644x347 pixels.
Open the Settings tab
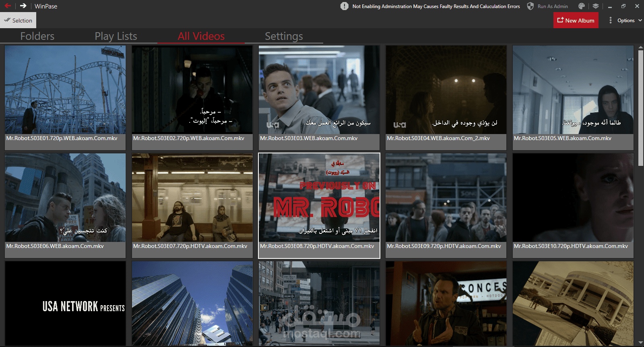coord(284,36)
